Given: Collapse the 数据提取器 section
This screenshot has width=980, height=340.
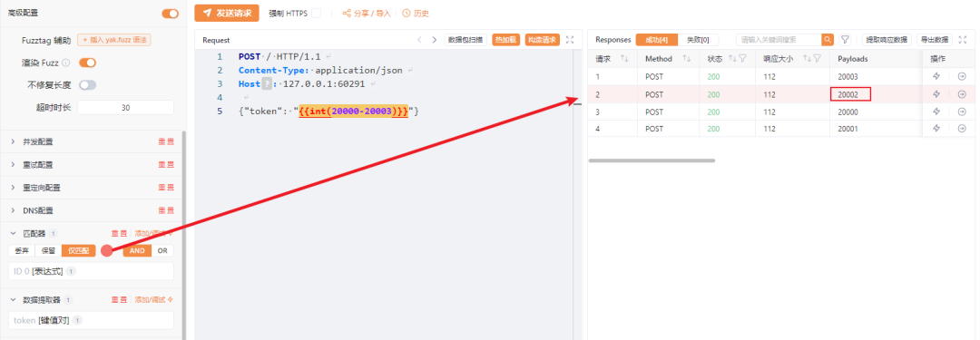Looking at the screenshot, I should coord(13,300).
